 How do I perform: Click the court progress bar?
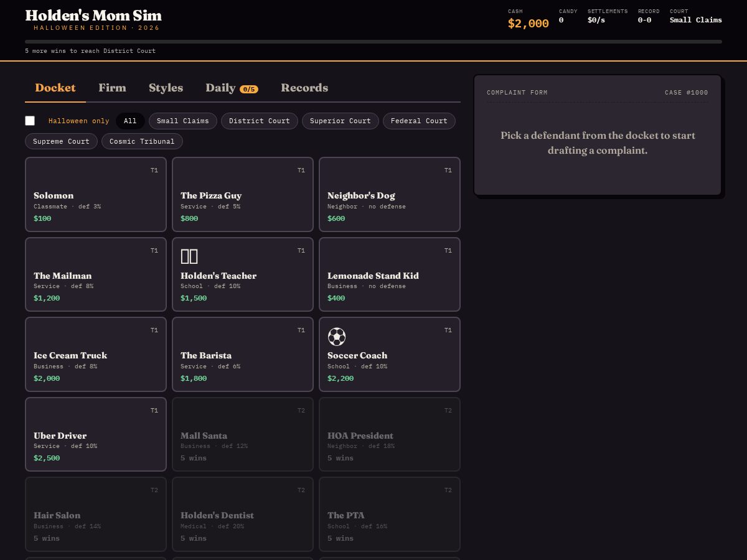tap(374, 42)
